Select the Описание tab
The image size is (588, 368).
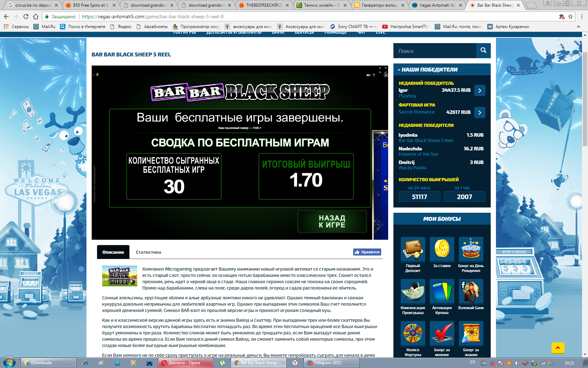point(113,252)
